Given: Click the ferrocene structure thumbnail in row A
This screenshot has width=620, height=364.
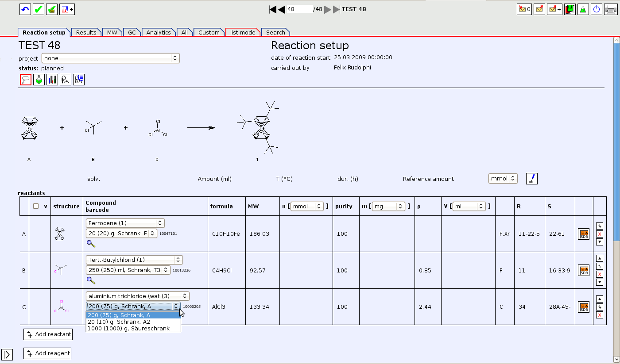Looking at the screenshot, I should point(59,234).
